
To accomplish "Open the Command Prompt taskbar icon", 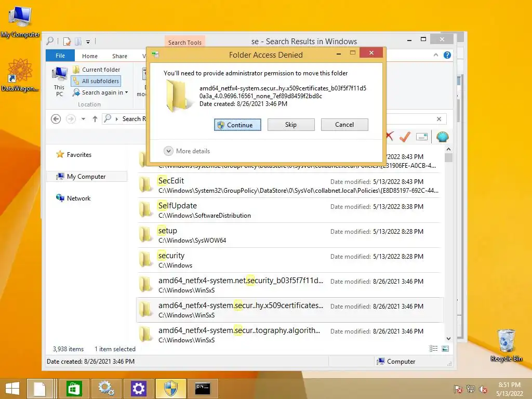I will pyautogui.click(x=203, y=389).
